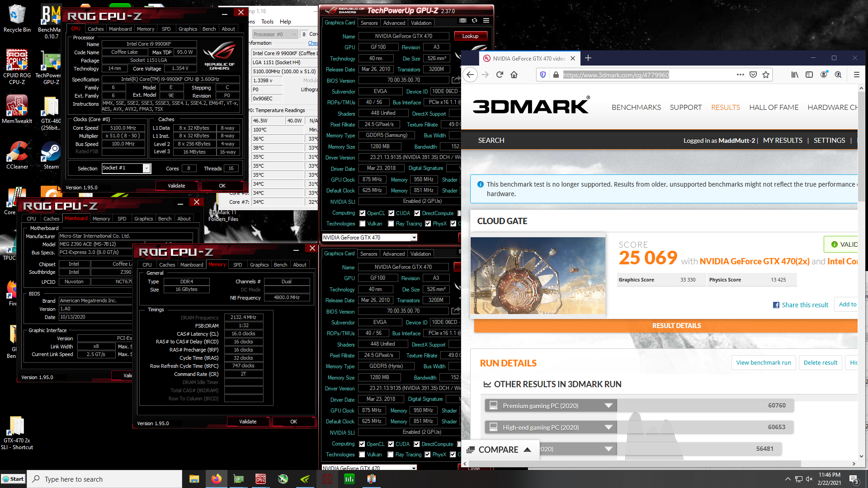Switch to Caches tab in top CPU-Z
Viewport: 868px width, 488px height.
click(95, 29)
